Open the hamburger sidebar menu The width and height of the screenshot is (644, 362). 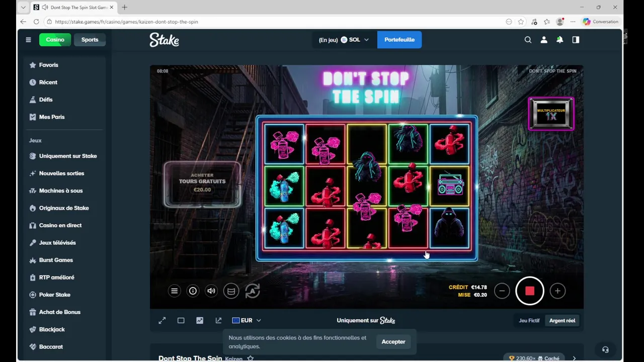point(28,40)
